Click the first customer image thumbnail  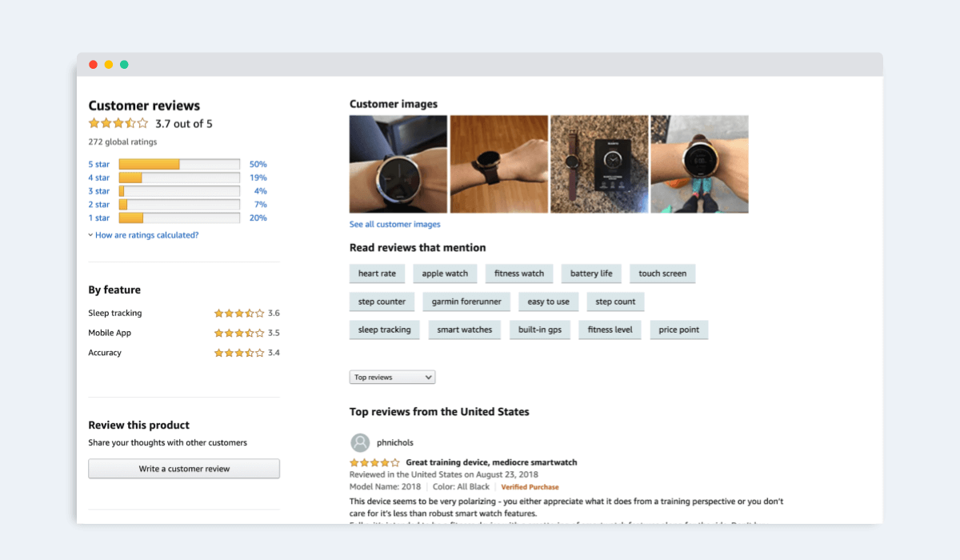tap(398, 163)
